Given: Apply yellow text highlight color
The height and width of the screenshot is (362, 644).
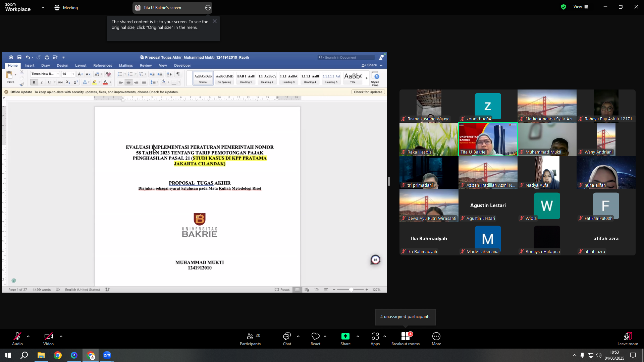Looking at the screenshot, I should 95,82.
